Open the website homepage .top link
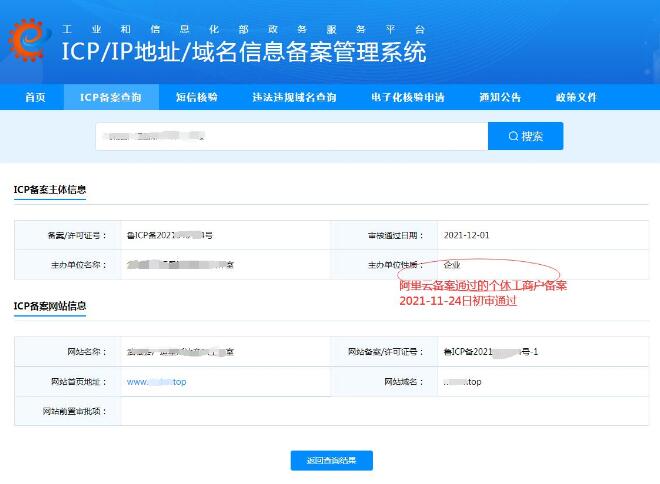The height and width of the screenshot is (484, 660). [x=156, y=382]
